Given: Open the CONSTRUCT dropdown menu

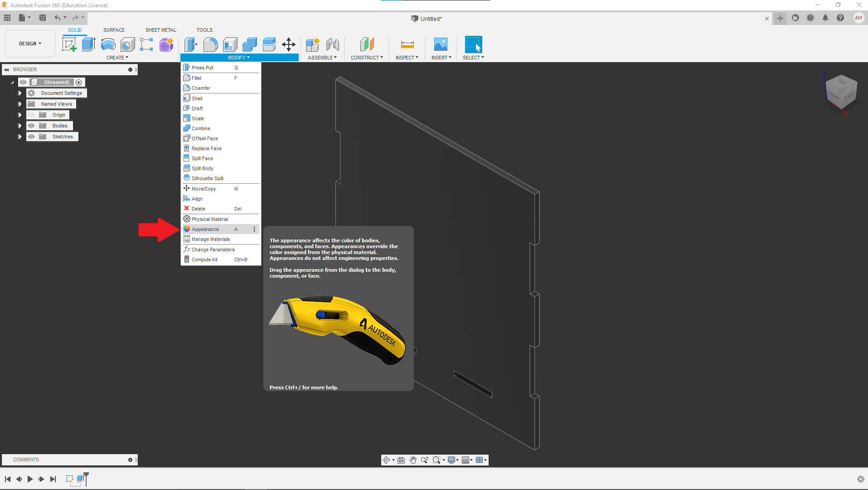Looking at the screenshot, I should click(366, 58).
